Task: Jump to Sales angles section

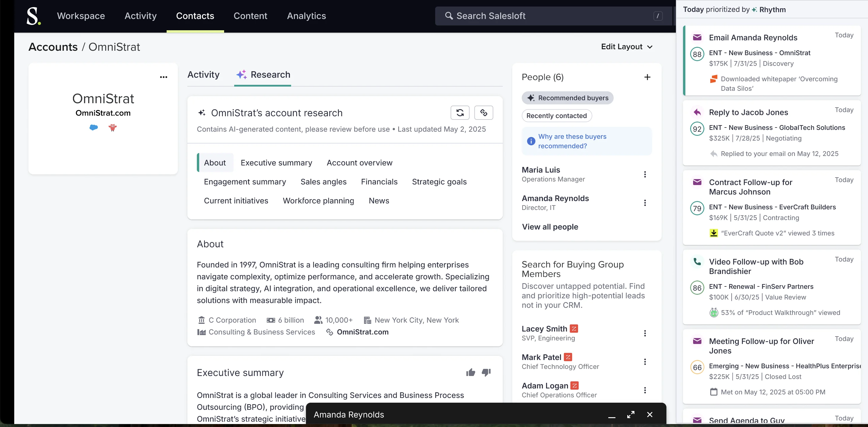Action: (x=323, y=182)
